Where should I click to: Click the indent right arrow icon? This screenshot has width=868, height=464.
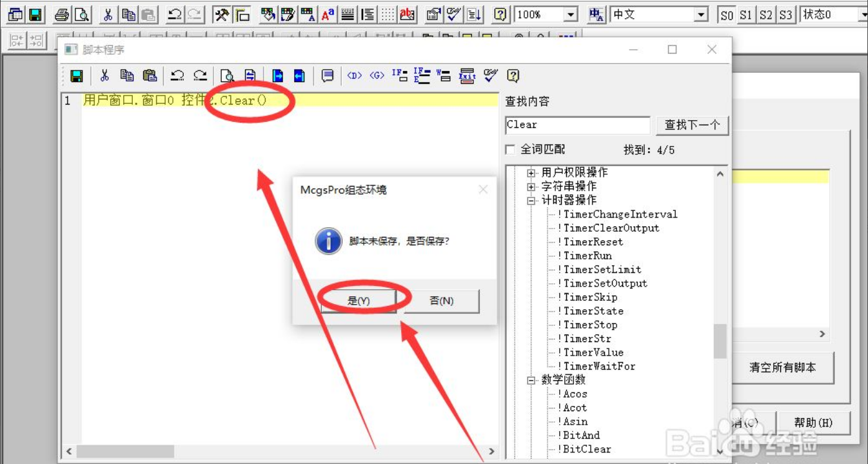277,76
